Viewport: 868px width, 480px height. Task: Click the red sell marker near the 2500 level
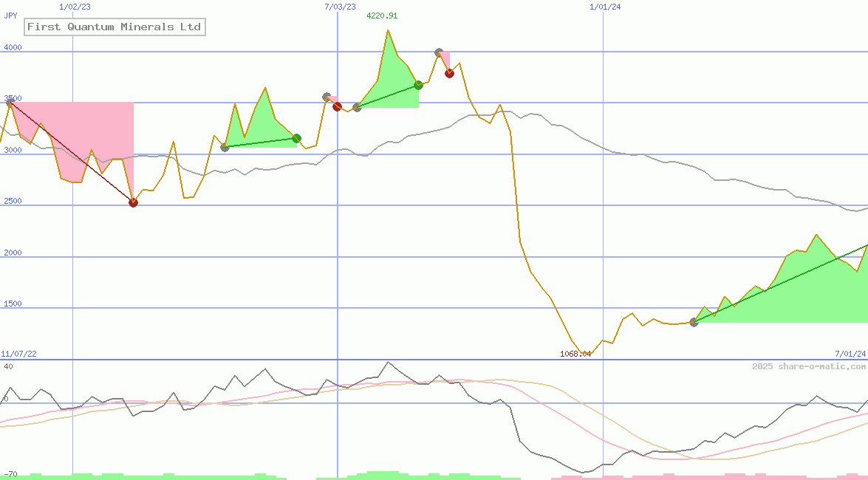click(x=133, y=202)
